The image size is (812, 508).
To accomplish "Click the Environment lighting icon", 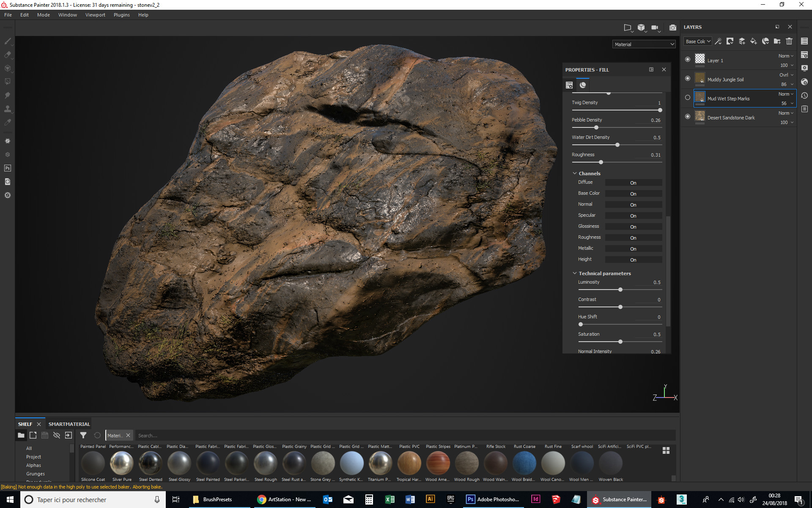I will tap(628, 27).
